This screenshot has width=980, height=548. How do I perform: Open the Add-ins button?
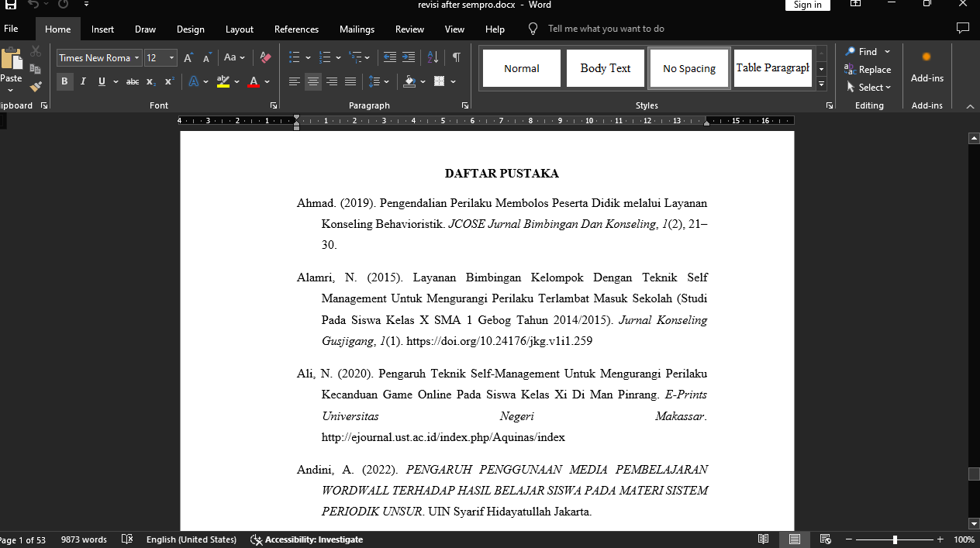pyautogui.click(x=927, y=67)
